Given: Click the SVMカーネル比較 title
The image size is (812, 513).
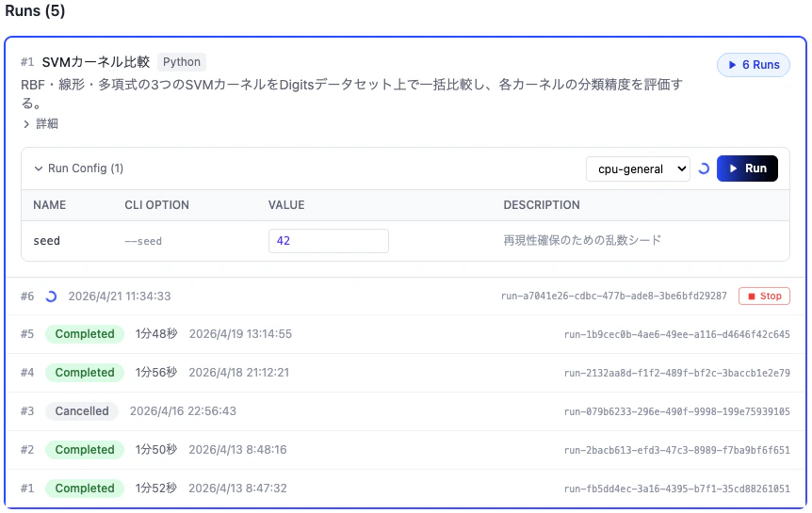Looking at the screenshot, I should (96, 62).
